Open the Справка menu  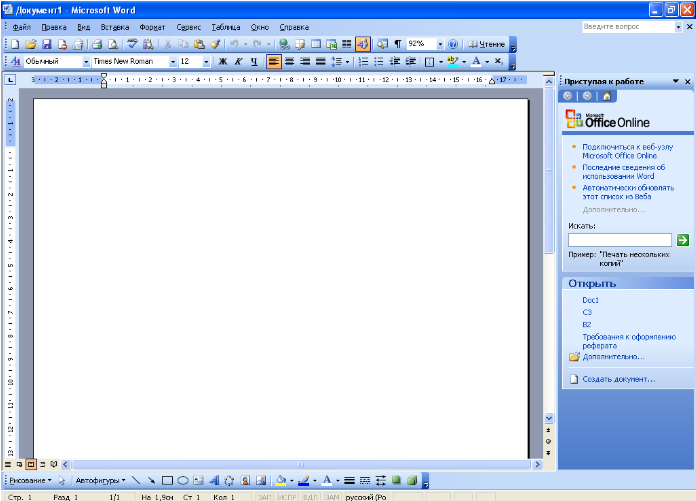(294, 27)
